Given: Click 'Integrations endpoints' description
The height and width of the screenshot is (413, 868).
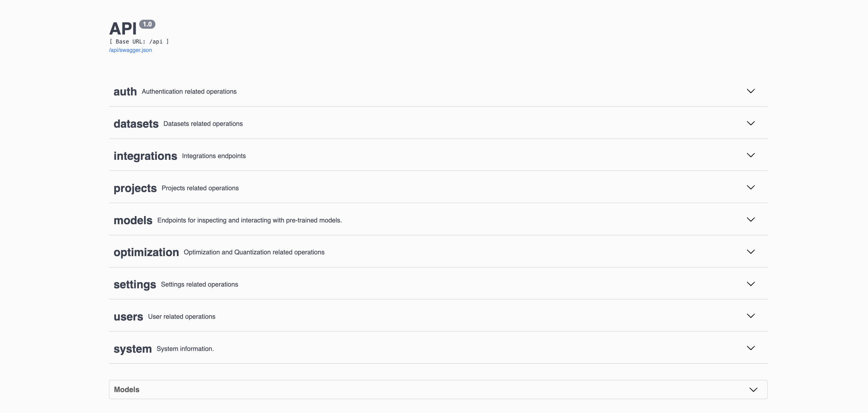Looking at the screenshot, I should (214, 156).
